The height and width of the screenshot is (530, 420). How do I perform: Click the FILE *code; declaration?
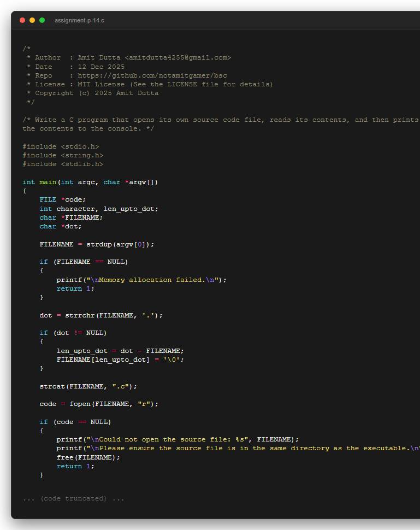[x=63, y=200]
